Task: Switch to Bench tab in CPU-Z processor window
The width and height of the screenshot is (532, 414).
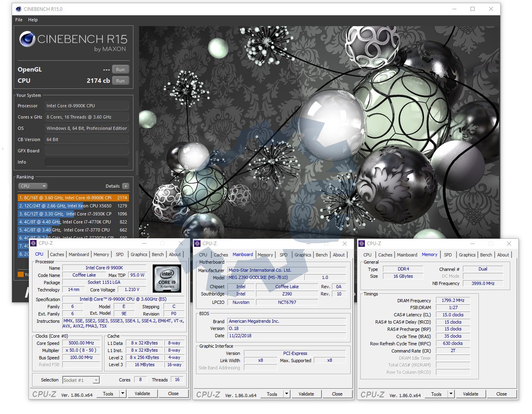Action: coord(158,254)
